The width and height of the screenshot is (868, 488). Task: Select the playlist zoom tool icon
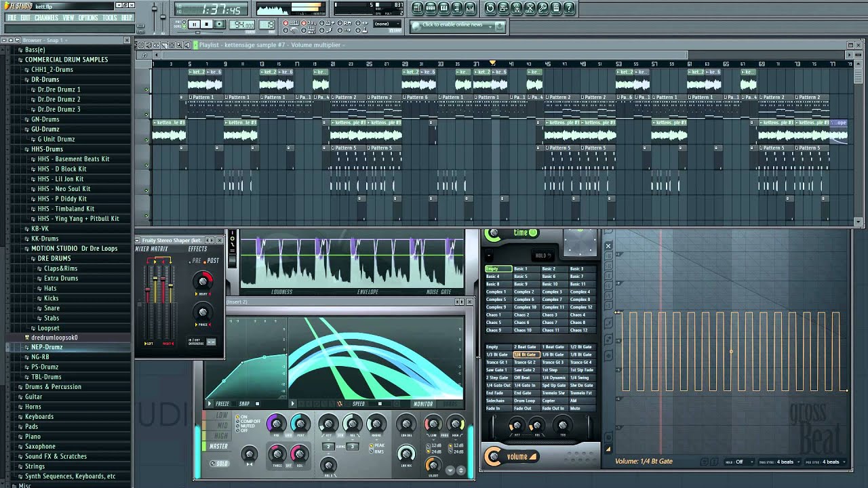179,45
